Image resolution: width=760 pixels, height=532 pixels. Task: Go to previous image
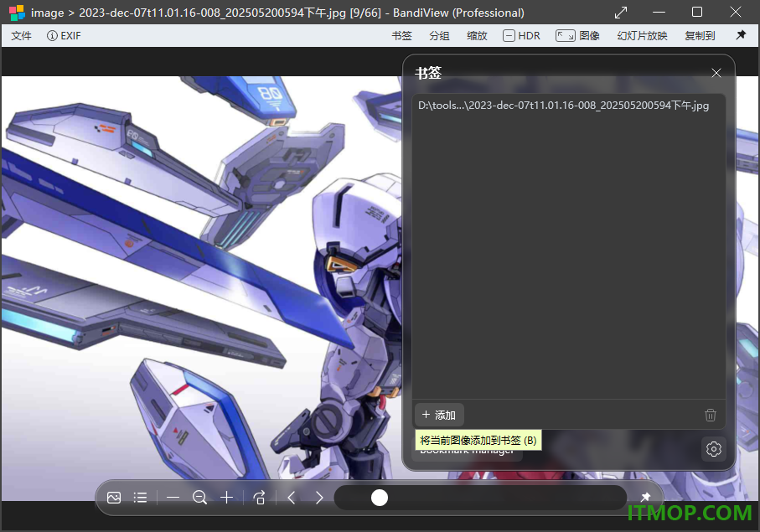292,498
